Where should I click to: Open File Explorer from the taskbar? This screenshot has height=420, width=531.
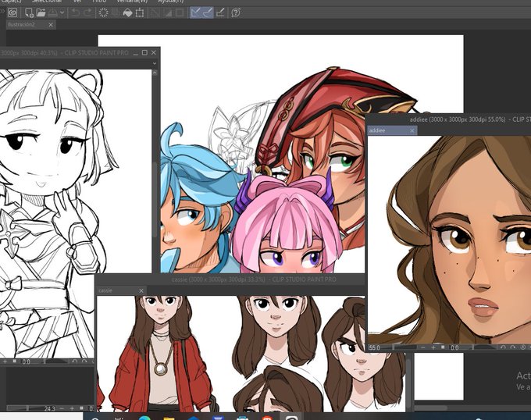(x=169, y=418)
